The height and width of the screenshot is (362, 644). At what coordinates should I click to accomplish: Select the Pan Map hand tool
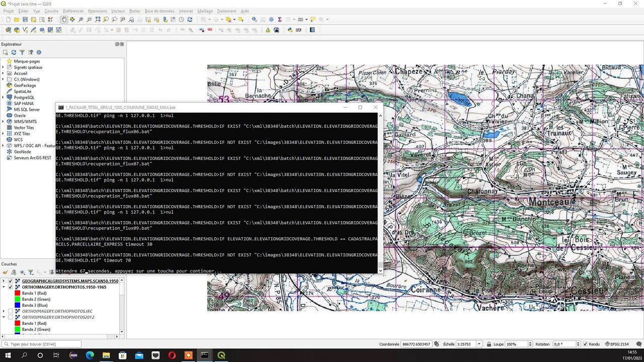64,20
